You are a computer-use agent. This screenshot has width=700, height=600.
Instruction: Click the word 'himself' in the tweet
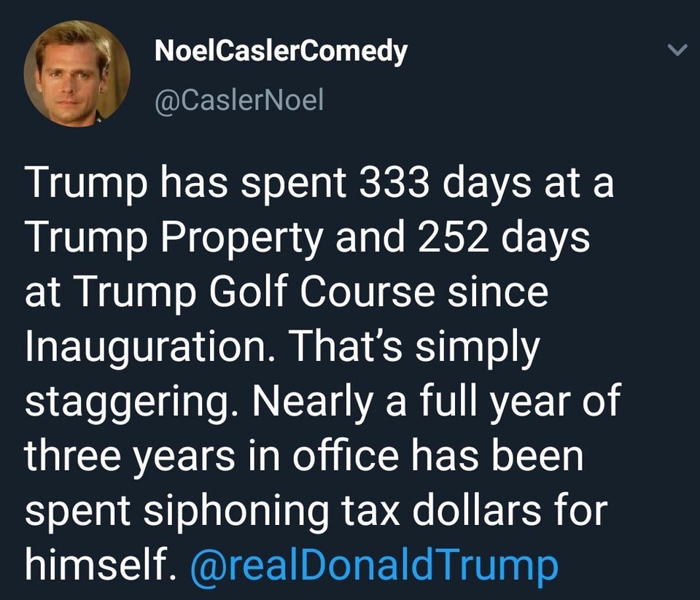pos(97,564)
